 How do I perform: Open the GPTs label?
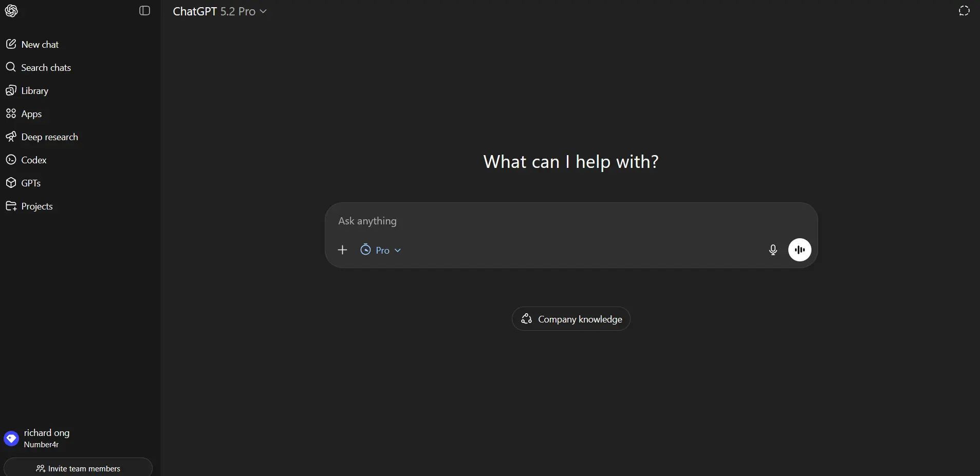(31, 183)
